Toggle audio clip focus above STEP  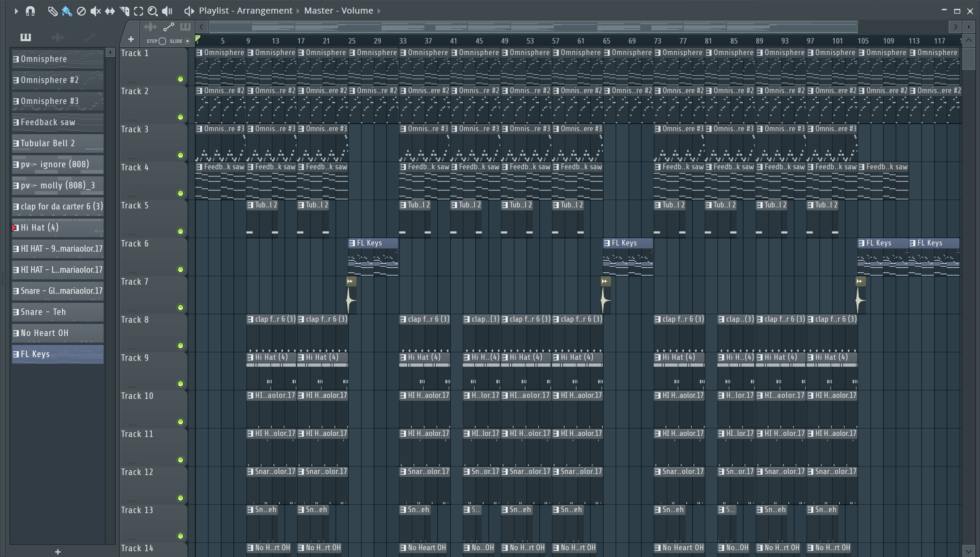pos(150,27)
